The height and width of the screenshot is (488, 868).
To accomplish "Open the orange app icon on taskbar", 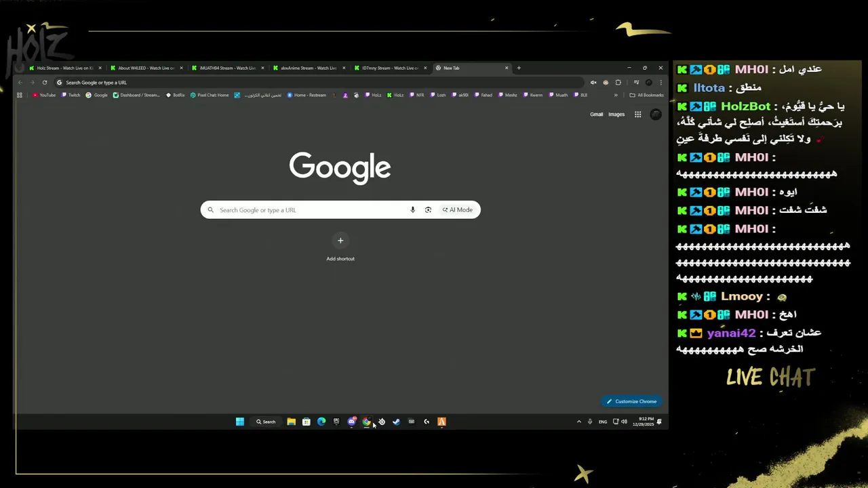I will [x=441, y=422].
